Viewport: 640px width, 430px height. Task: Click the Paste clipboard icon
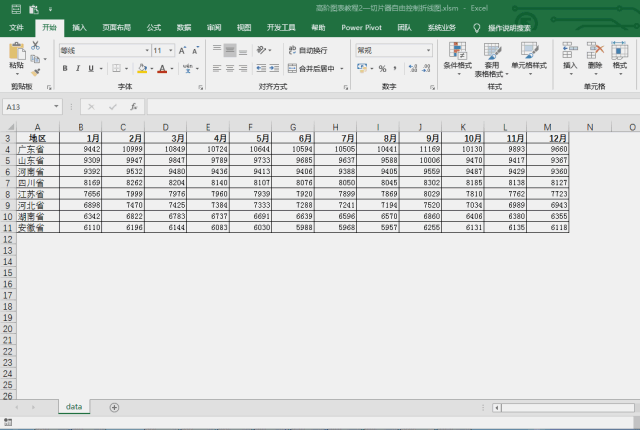[17, 51]
